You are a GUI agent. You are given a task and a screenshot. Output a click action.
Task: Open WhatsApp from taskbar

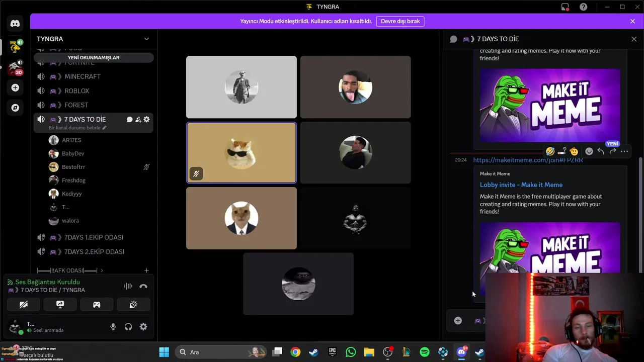(x=351, y=352)
